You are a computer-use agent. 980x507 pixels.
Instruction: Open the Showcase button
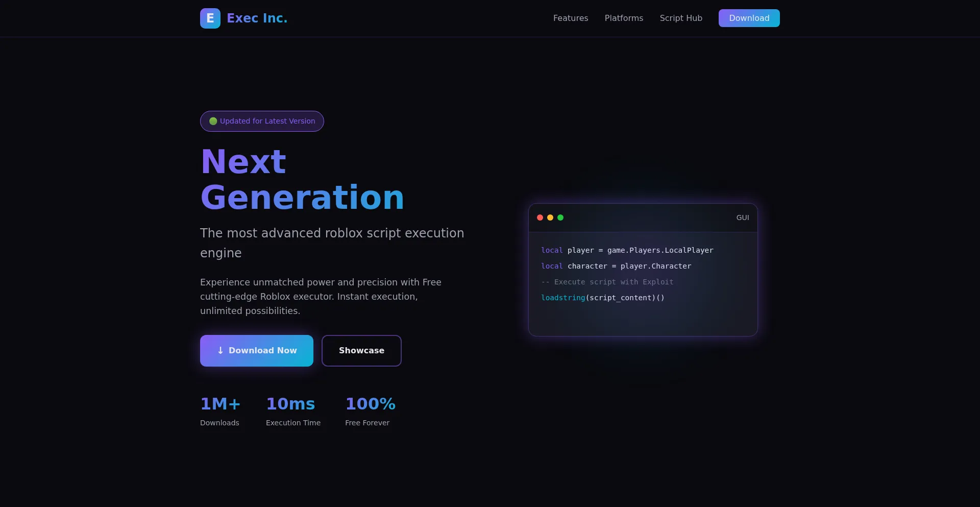[361, 351]
